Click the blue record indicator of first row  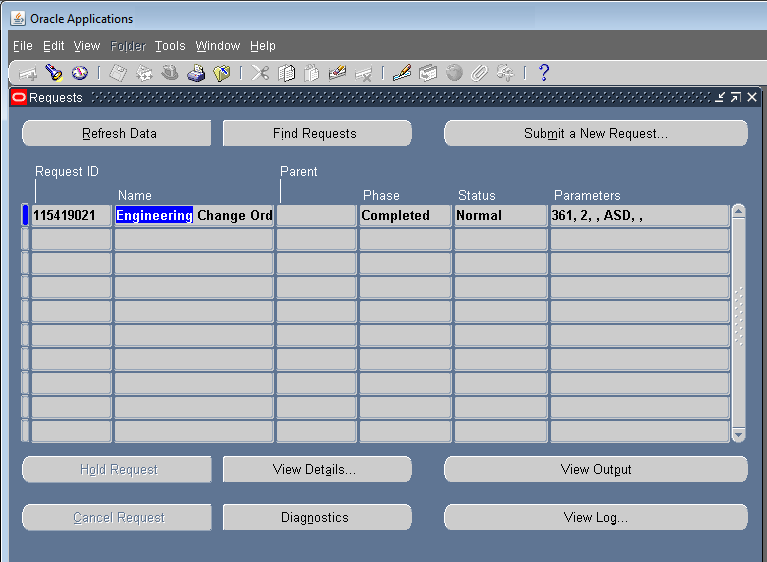[25, 215]
